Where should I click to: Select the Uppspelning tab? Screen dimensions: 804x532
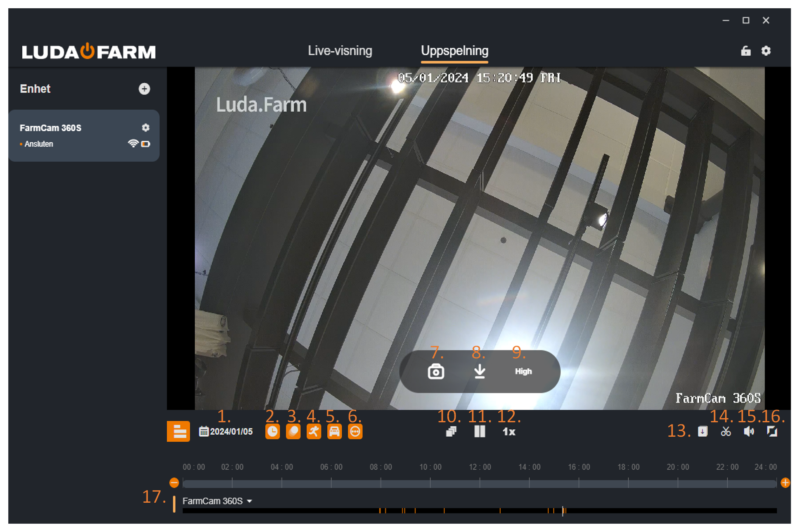pyautogui.click(x=454, y=51)
